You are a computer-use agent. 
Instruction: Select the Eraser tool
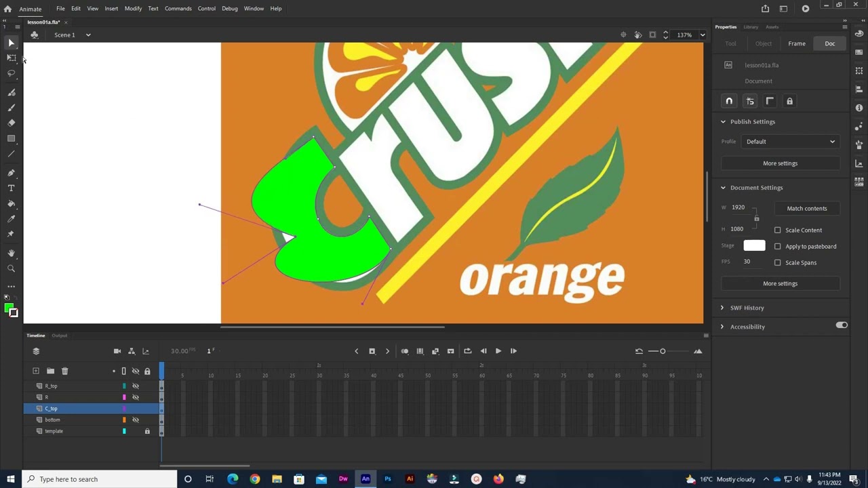click(11, 123)
